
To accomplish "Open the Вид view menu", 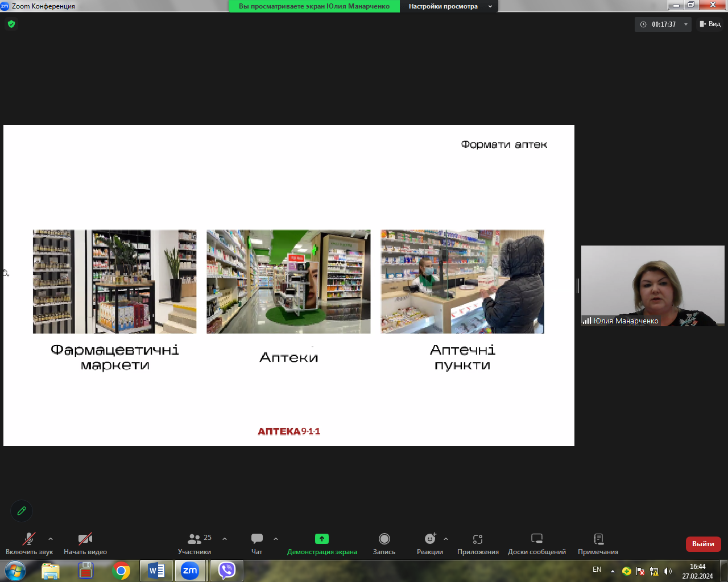I will coord(710,24).
